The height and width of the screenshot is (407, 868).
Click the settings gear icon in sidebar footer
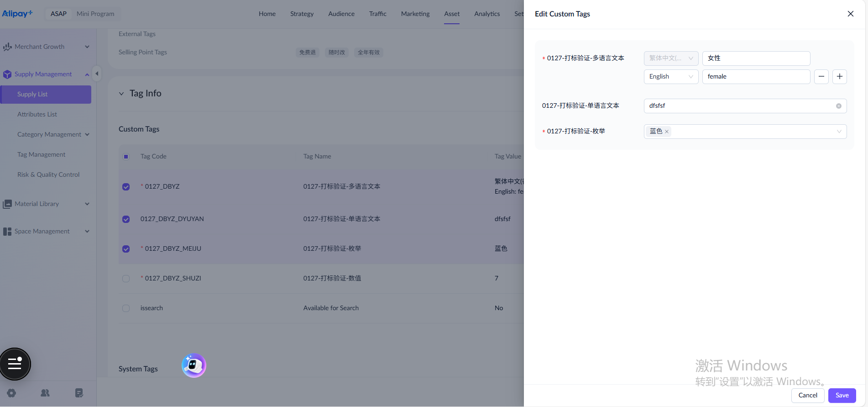[x=11, y=393]
